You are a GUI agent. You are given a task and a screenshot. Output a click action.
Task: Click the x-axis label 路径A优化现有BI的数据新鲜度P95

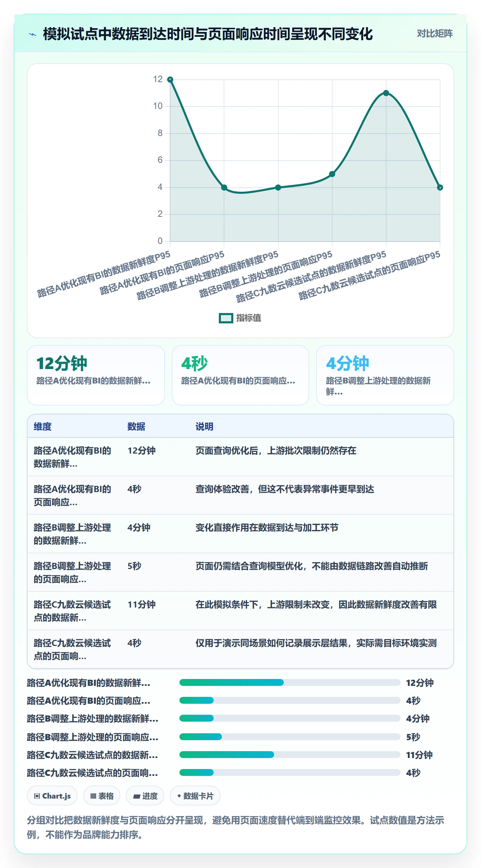point(104,274)
